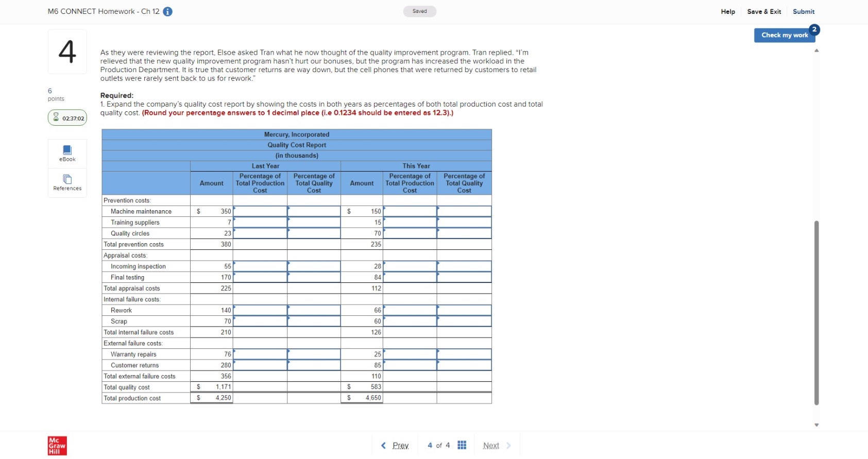Click the Next right chevron
868x459 pixels.
pos(508,446)
